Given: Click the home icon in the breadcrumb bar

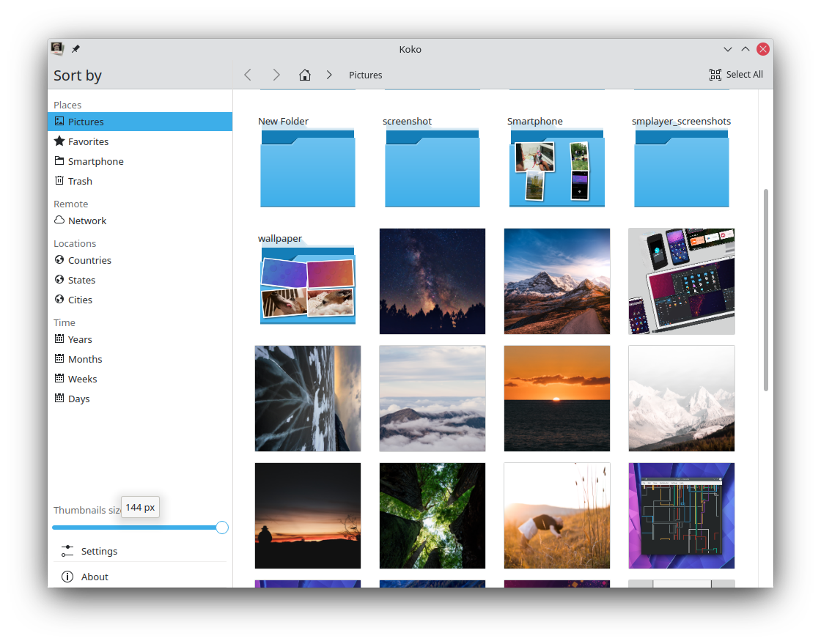Looking at the screenshot, I should [x=305, y=75].
